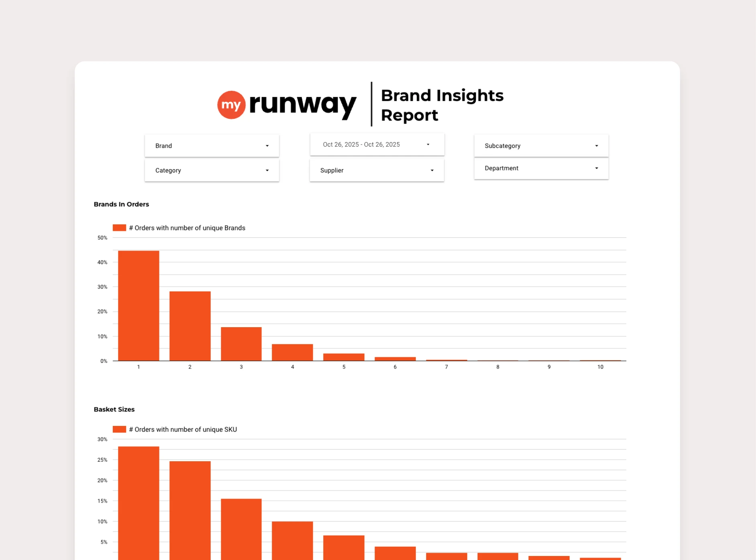Open the Supplier filter dropdown
Viewport: 756px width, 560px height.
(377, 171)
